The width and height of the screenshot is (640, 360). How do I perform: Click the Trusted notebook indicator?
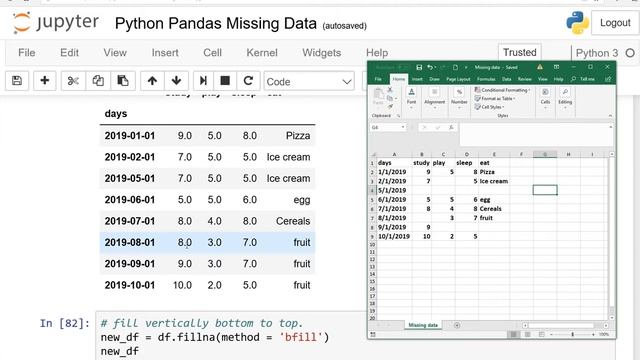click(x=520, y=52)
